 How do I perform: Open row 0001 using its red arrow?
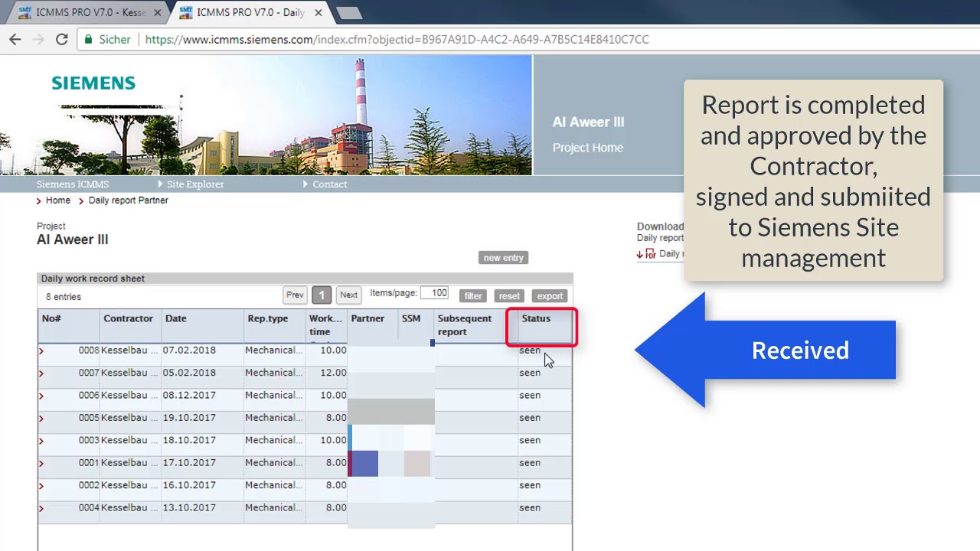(41, 463)
